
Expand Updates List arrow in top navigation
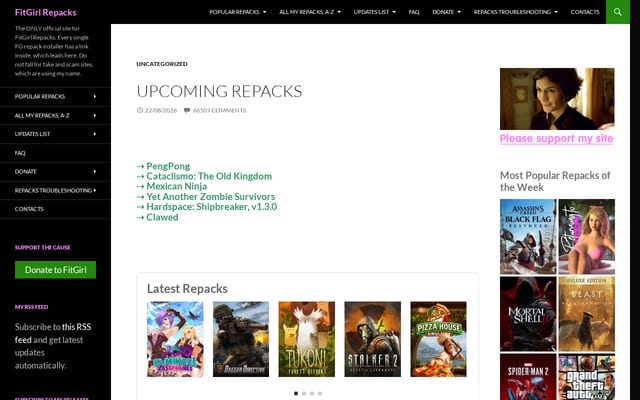pos(394,12)
